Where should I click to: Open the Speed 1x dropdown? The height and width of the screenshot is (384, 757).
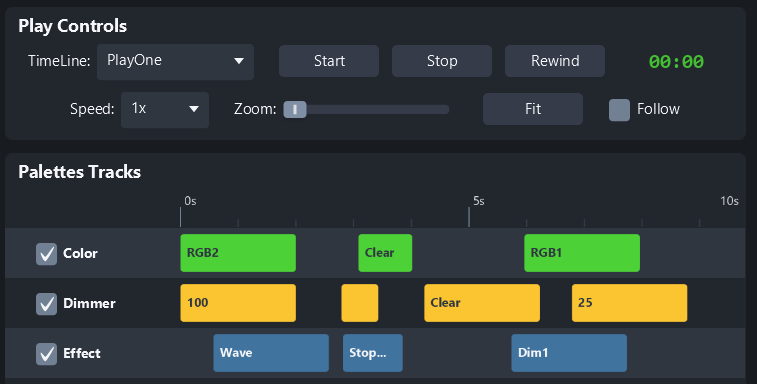(165, 110)
